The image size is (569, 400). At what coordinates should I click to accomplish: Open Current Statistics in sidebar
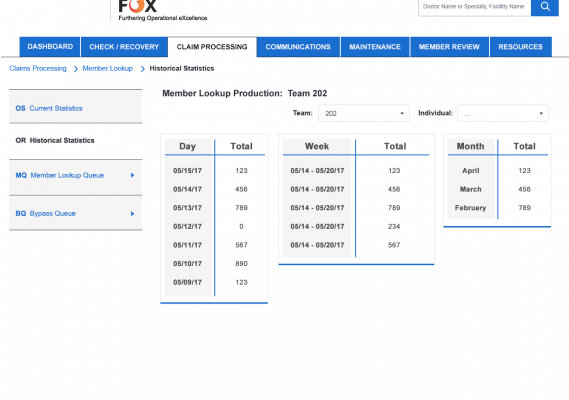tap(75, 108)
